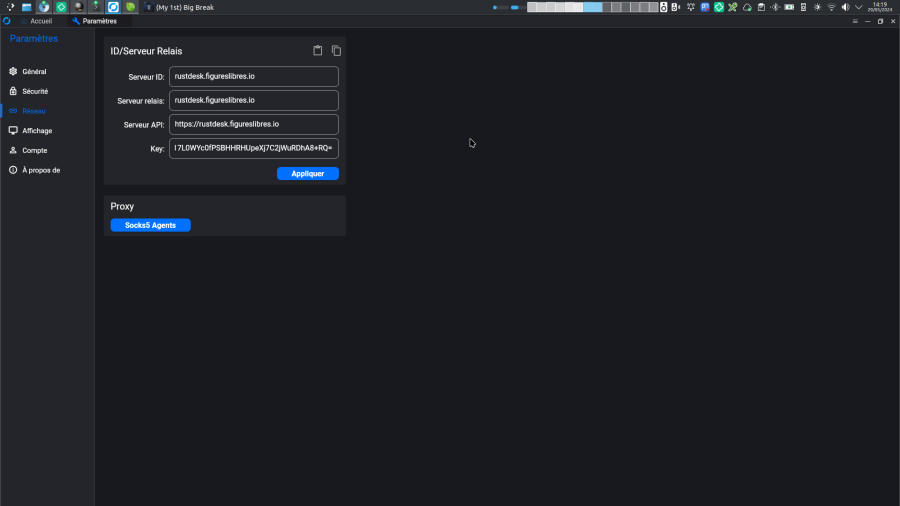
Task: Switch to the Accueil tab
Action: click(x=37, y=21)
